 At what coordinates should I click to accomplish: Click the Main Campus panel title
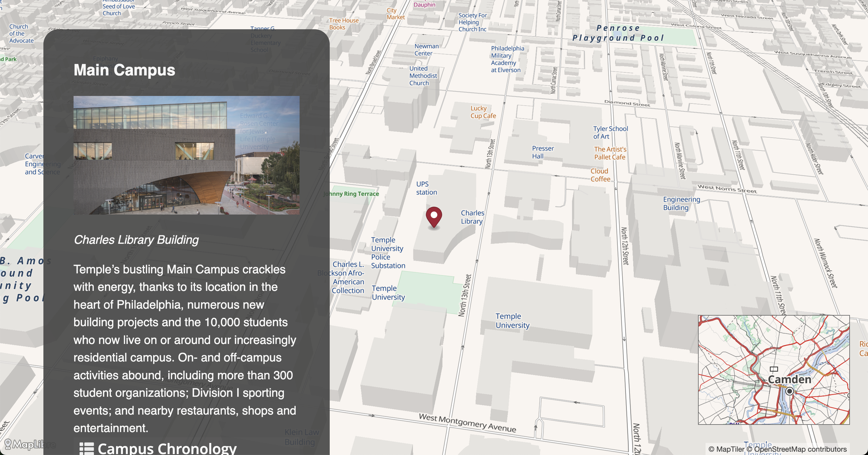click(124, 70)
